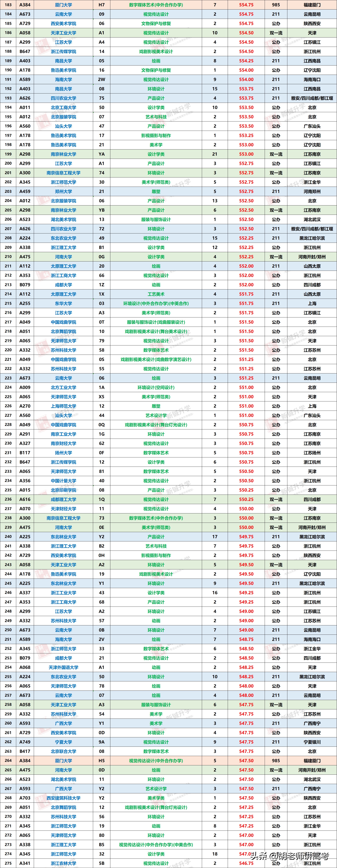337x868 pixels.
Task: Click the major code X5
Action: 102,397
